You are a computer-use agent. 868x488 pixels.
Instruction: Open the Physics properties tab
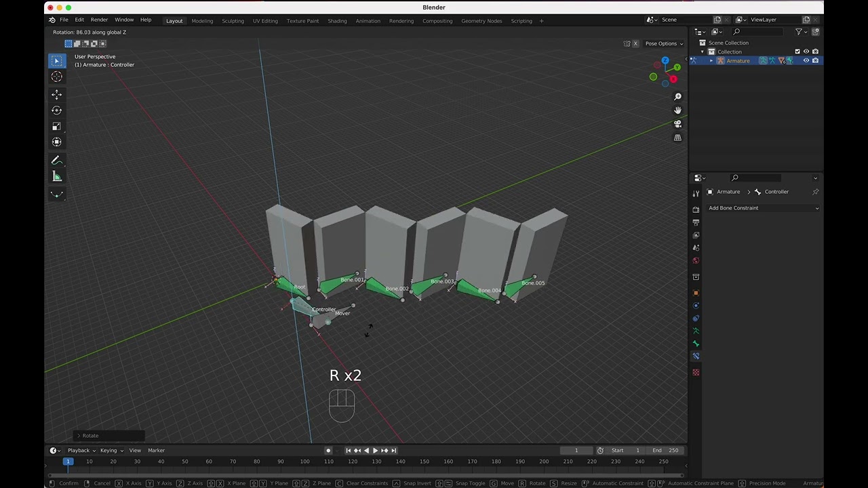[x=696, y=306]
